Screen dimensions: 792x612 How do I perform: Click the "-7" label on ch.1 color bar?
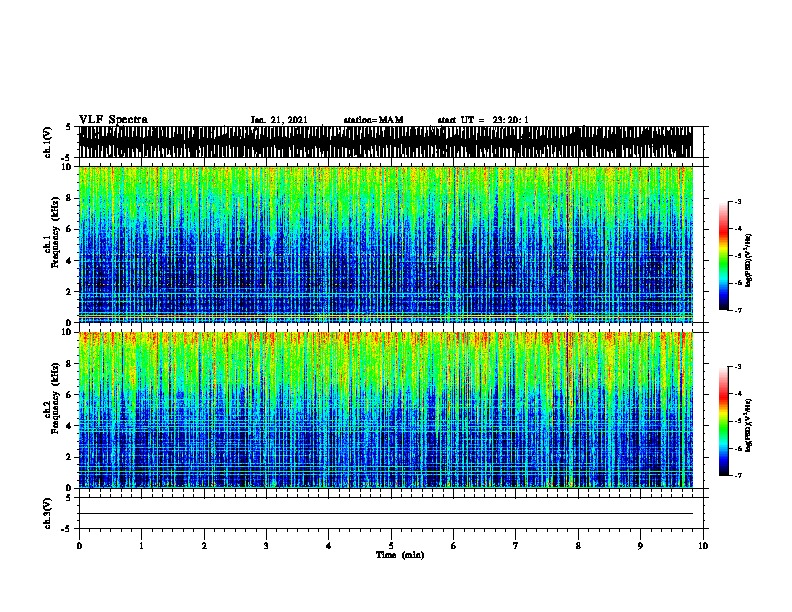pos(737,310)
